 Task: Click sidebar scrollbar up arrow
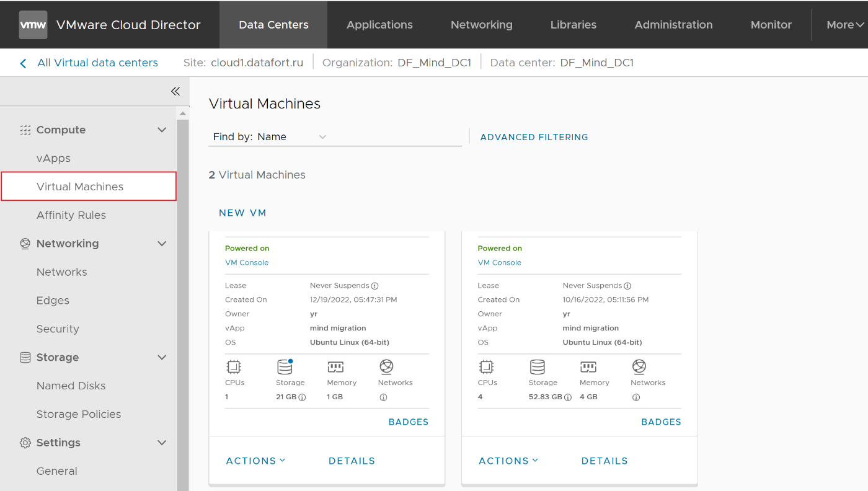[x=183, y=113]
